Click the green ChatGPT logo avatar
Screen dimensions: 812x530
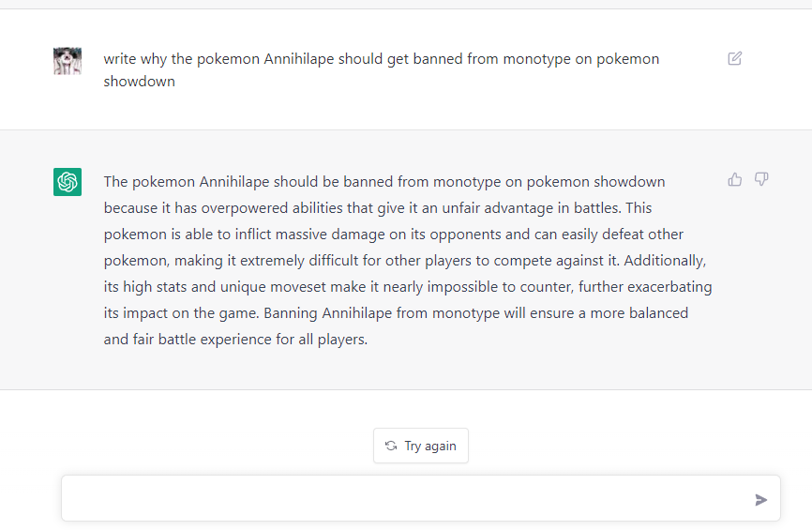[x=68, y=182]
